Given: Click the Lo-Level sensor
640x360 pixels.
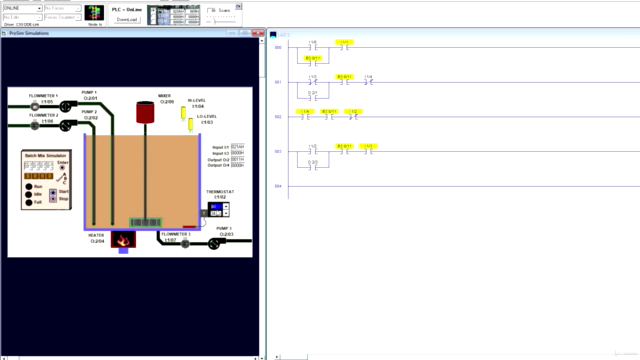Looking at the screenshot, I should coord(191,124).
